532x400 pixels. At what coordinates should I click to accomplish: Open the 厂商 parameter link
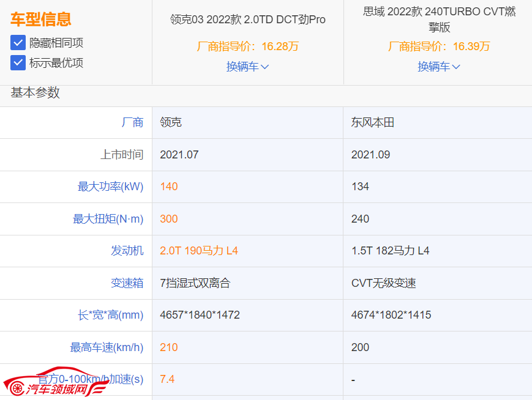(x=133, y=122)
